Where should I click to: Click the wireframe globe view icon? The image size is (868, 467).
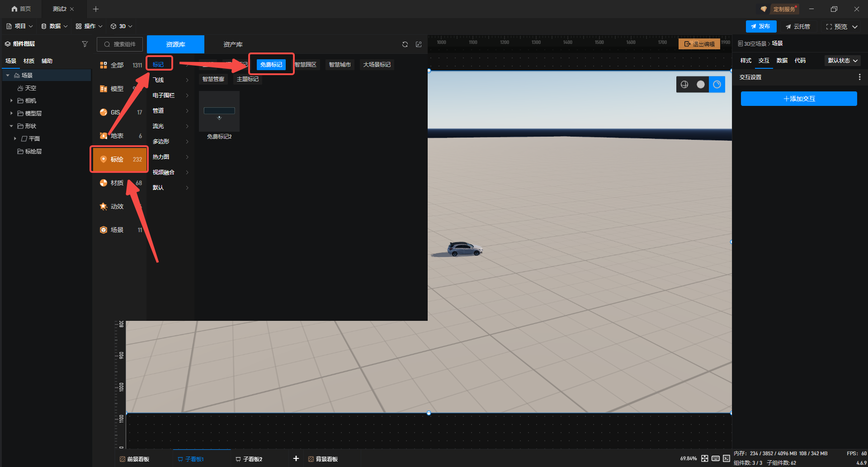[684, 85]
